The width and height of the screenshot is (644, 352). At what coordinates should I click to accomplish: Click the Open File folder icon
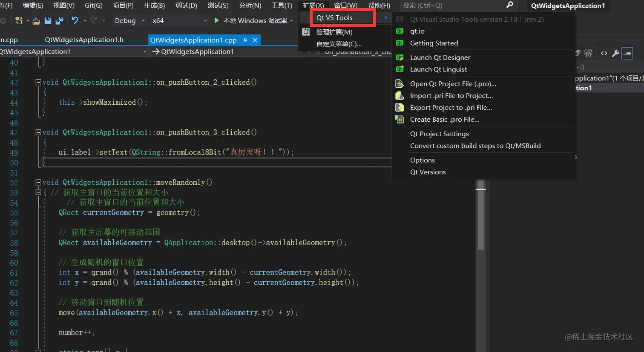pyautogui.click(x=36, y=21)
